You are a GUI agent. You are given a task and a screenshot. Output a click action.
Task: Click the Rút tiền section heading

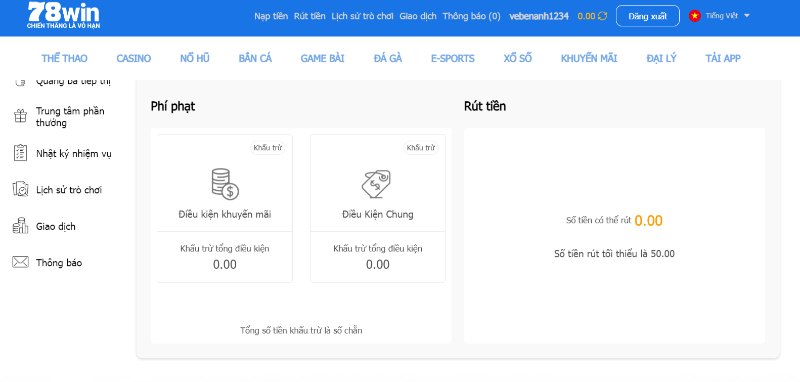coord(485,106)
